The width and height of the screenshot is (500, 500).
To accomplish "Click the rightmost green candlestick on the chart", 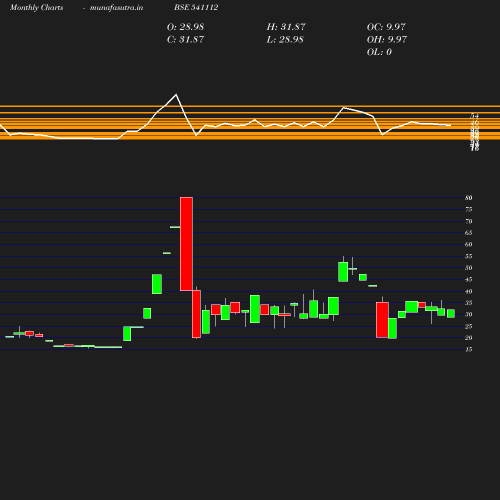I will [451, 313].
